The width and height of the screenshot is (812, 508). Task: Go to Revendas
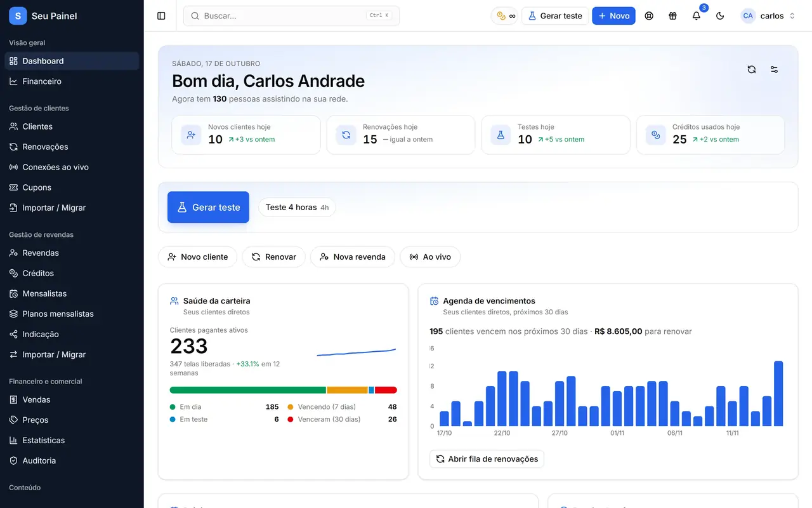pos(72,253)
